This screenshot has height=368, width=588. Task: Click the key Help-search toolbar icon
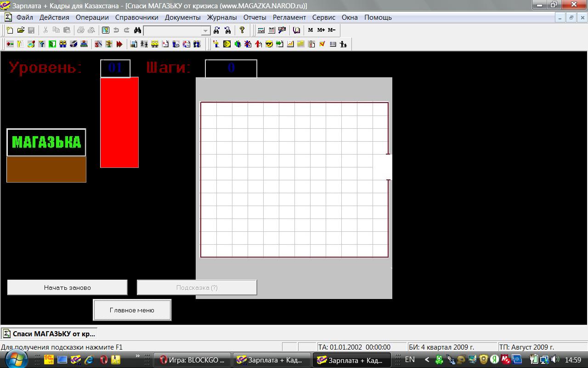click(x=106, y=30)
